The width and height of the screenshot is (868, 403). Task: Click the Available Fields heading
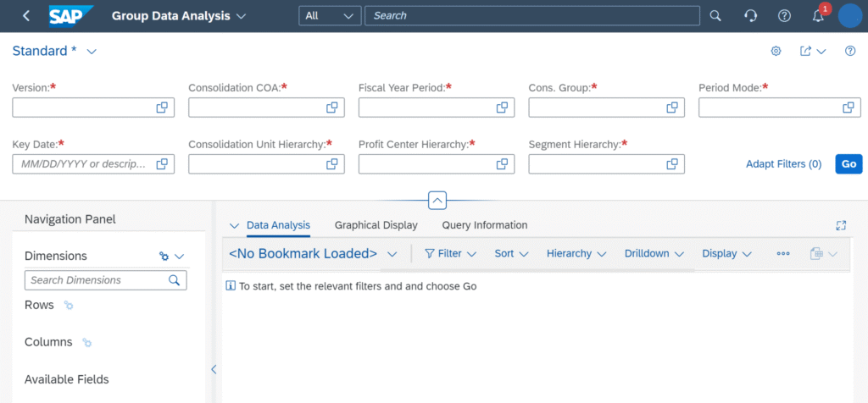click(x=66, y=380)
